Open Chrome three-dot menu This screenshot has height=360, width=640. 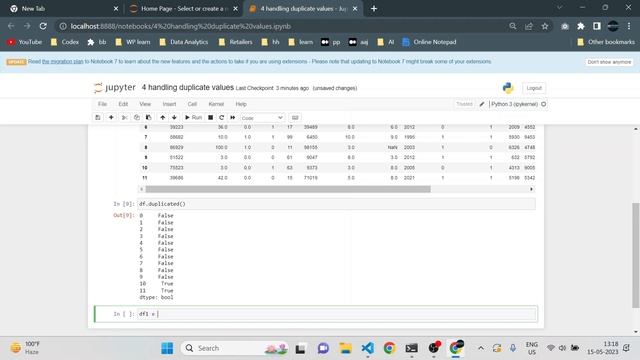point(629,26)
